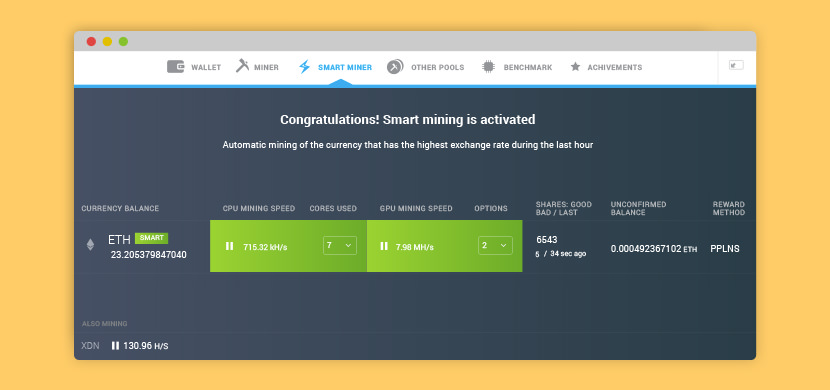Click the balance 23.205379847040
The height and width of the screenshot is (390, 830).
[x=149, y=255]
